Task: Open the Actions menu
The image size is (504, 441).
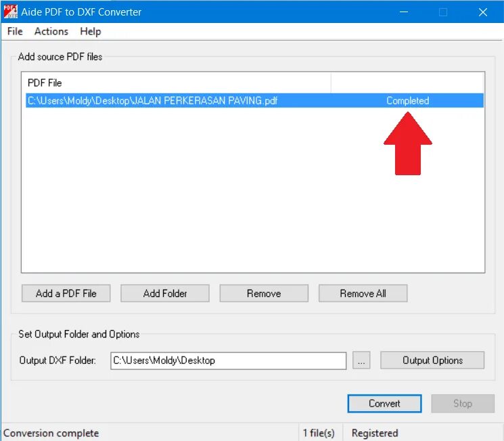Action: coord(51,32)
